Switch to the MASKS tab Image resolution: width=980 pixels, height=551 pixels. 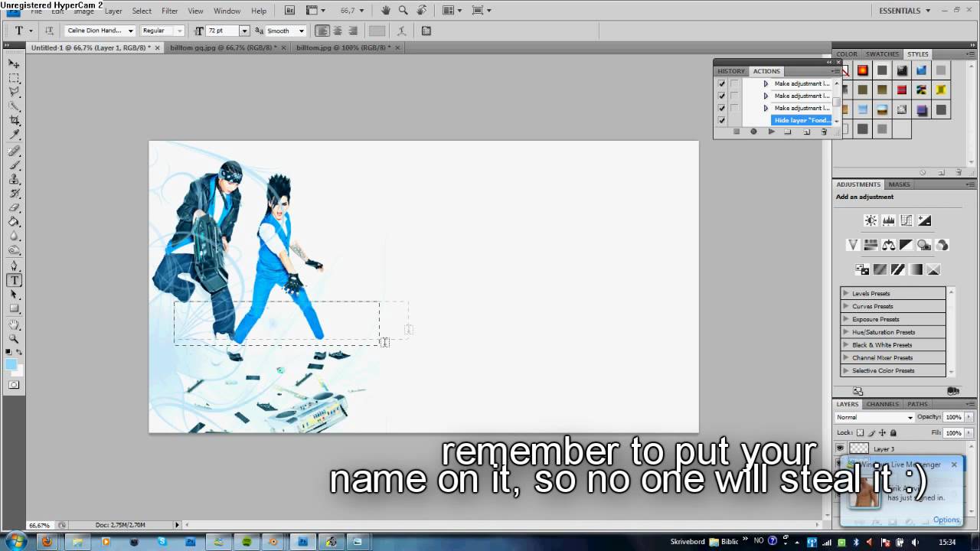pyautogui.click(x=899, y=184)
